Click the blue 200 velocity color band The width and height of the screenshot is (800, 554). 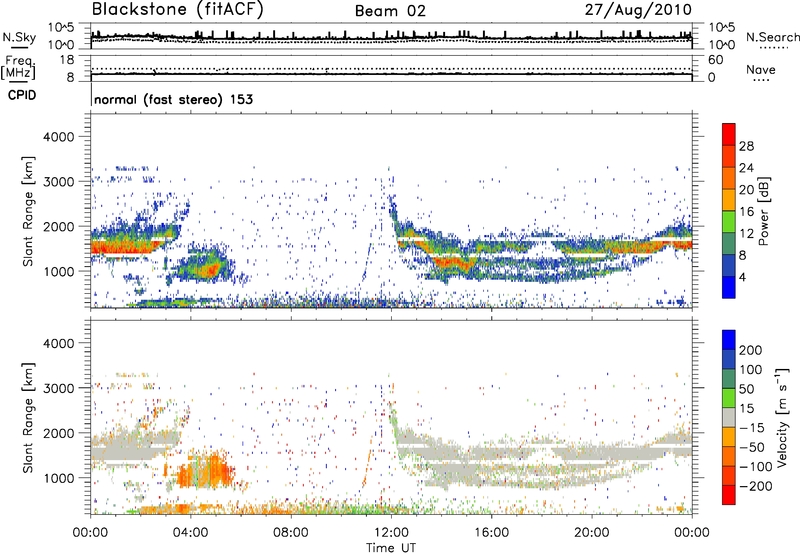[729, 340]
